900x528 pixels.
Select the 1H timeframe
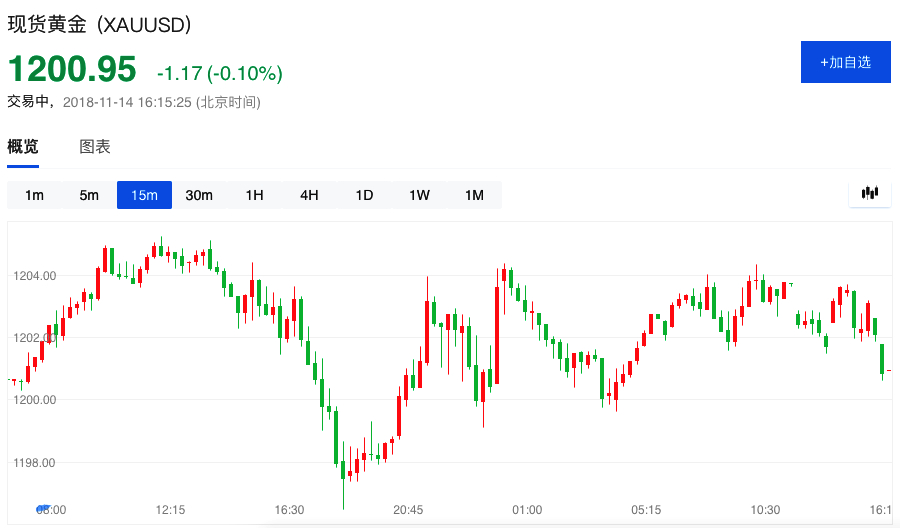pyautogui.click(x=254, y=195)
